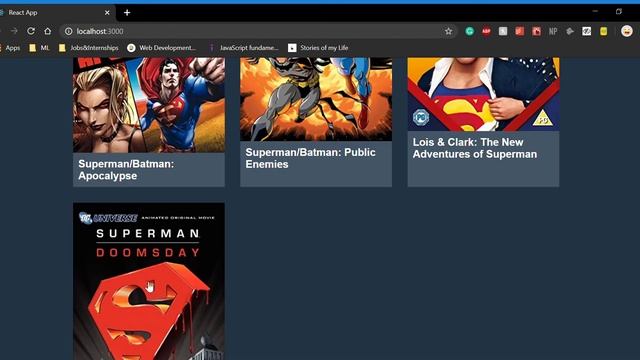Screen dimensions: 640x360
Task: Open the Apps bookmark shortcut
Action: coord(10,48)
